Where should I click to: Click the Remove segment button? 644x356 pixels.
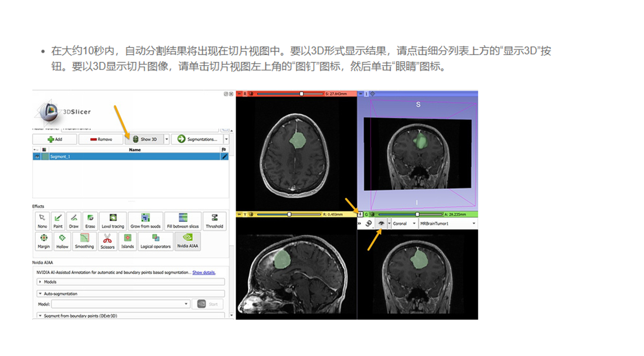tap(101, 139)
